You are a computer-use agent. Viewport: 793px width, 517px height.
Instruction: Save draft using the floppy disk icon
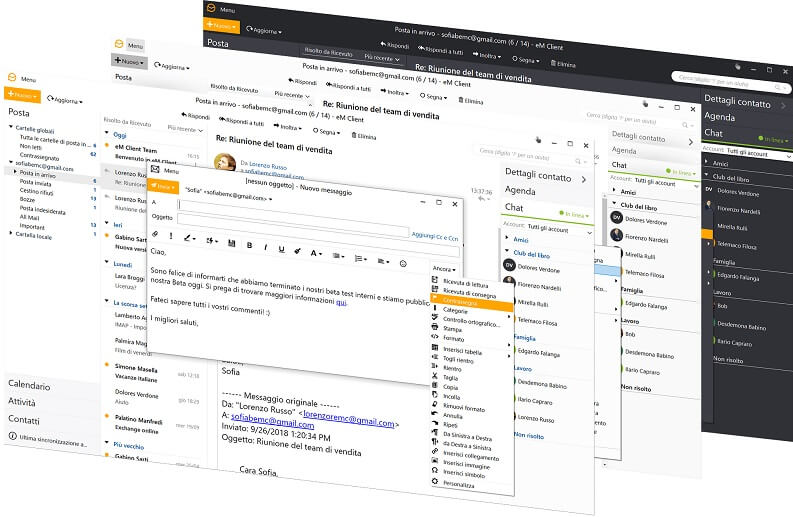pyautogui.click(x=232, y=243)
